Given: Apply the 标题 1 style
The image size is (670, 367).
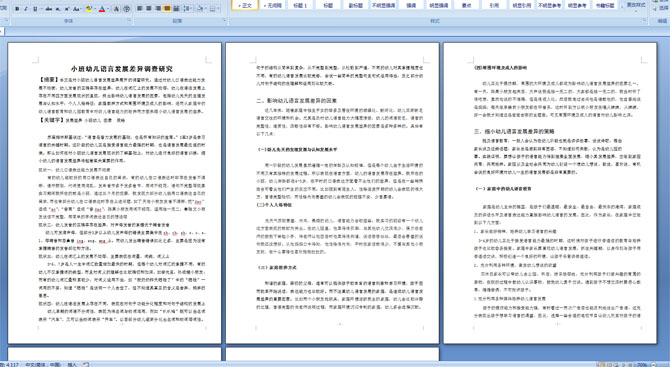Looking at the screenshot, I should coord(300,5).
